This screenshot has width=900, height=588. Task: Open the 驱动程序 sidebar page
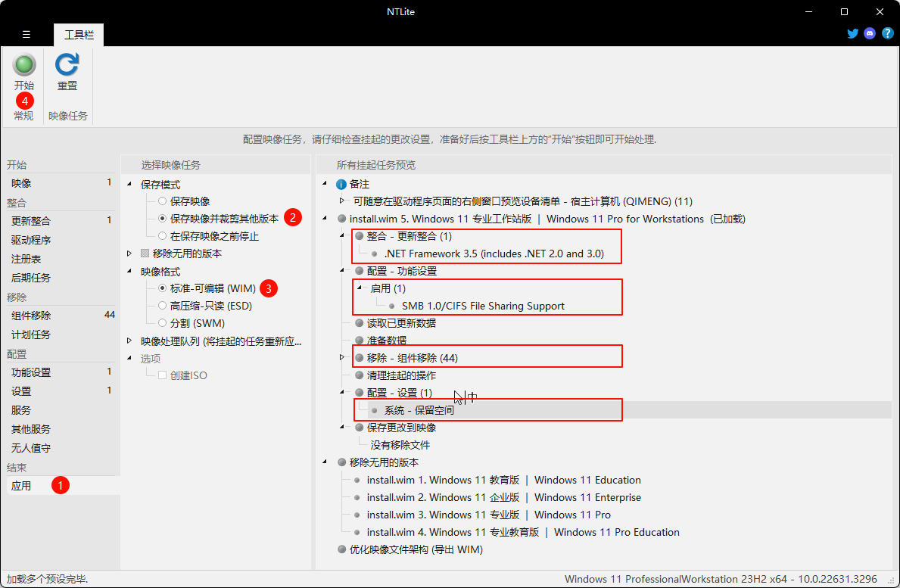click(61, 240)
